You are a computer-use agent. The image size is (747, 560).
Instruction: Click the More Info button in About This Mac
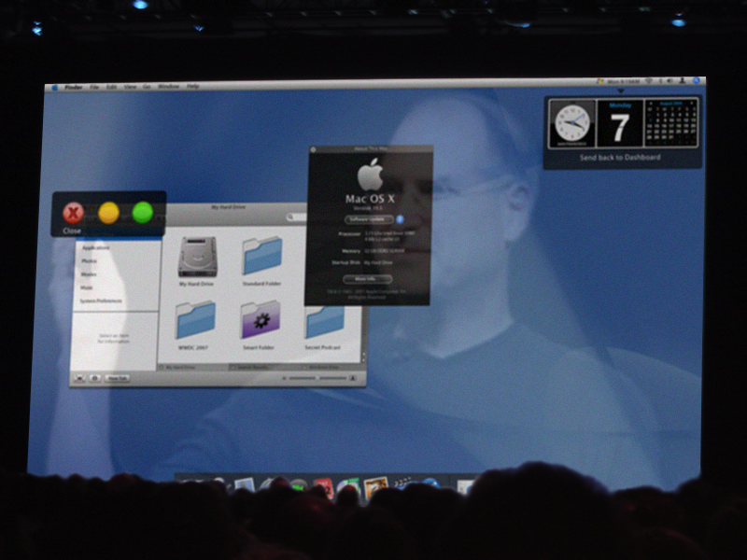pyautogui.click(x=367, y=279)
